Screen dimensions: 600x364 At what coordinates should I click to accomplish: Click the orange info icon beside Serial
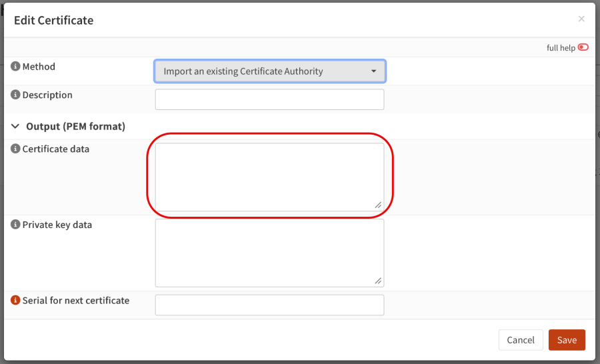tap(15, 301)
